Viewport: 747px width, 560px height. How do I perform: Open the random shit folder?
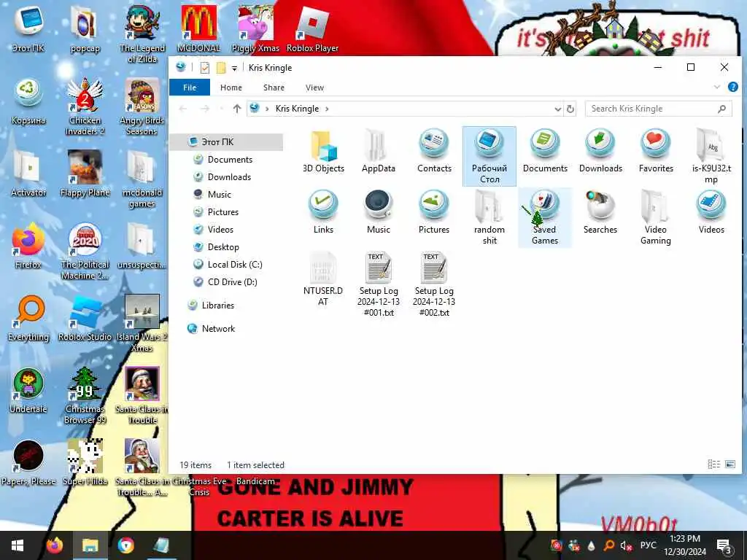point(489,217)
